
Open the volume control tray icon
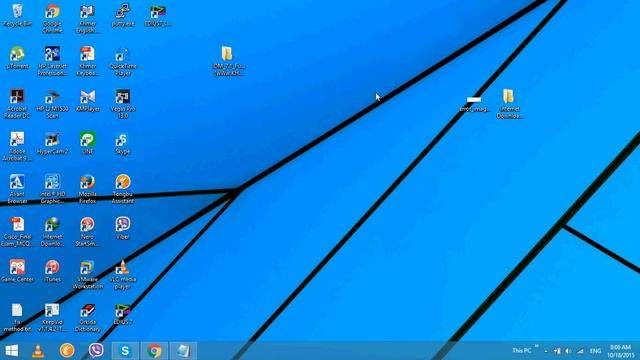click(568, 351)
